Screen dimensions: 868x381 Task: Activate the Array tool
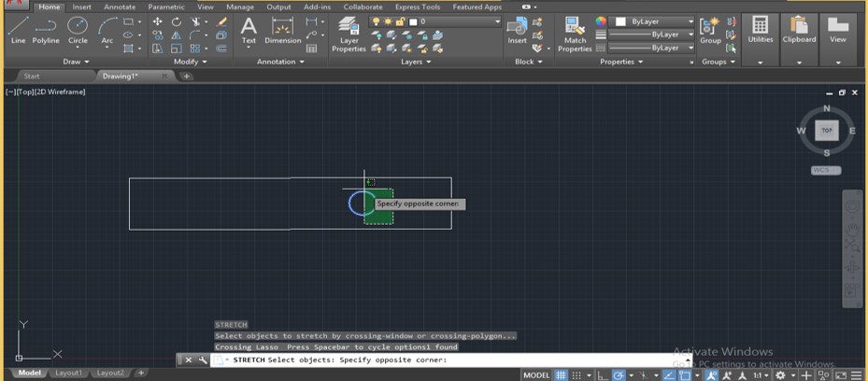click(x=195, y=49)
